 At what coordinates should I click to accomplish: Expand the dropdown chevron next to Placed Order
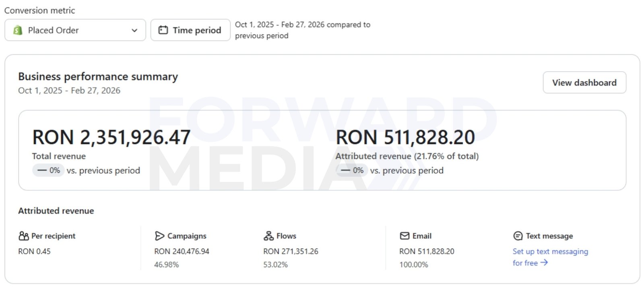(134, 30)
